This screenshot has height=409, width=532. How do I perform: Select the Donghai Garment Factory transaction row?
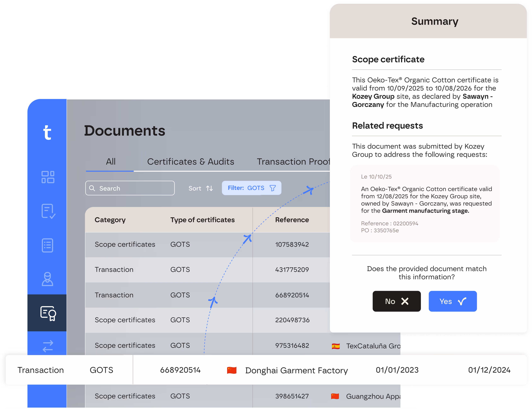point(265,370)
